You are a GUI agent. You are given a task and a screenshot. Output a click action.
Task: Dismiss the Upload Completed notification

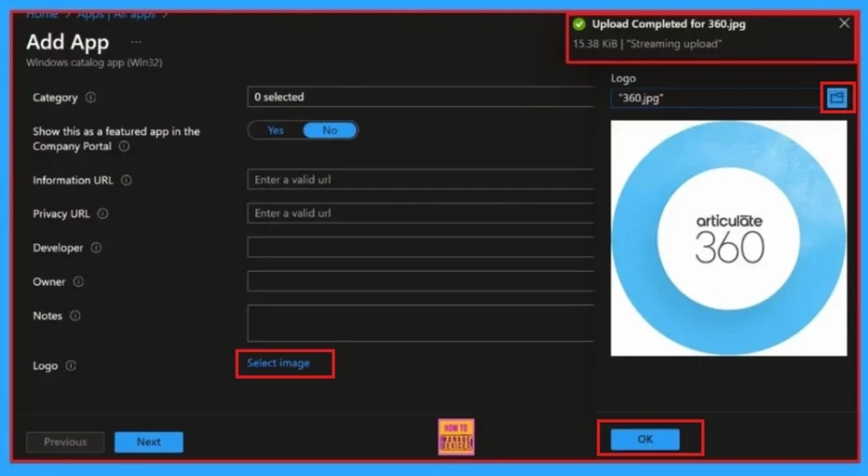(843, 23)
